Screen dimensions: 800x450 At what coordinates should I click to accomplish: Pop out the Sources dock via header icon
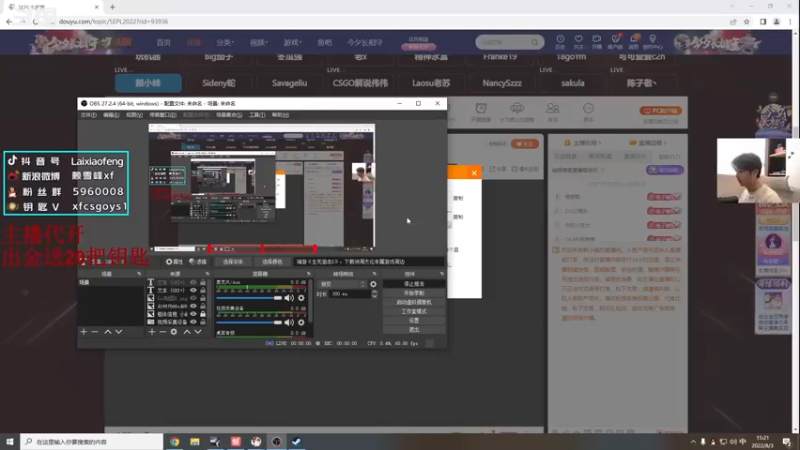coord(207,274)
